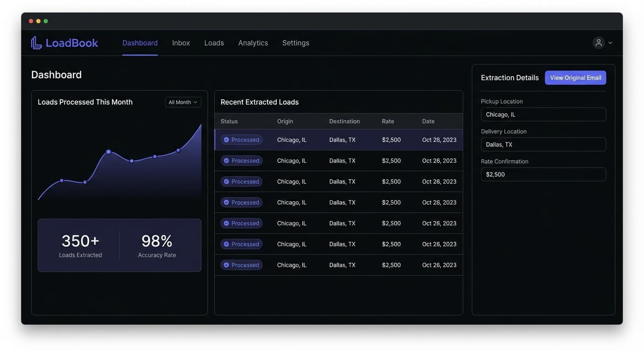Open the user account avatar icon
Image resolution: width=644 pixels, height=351 pixels.
point(598,42)
